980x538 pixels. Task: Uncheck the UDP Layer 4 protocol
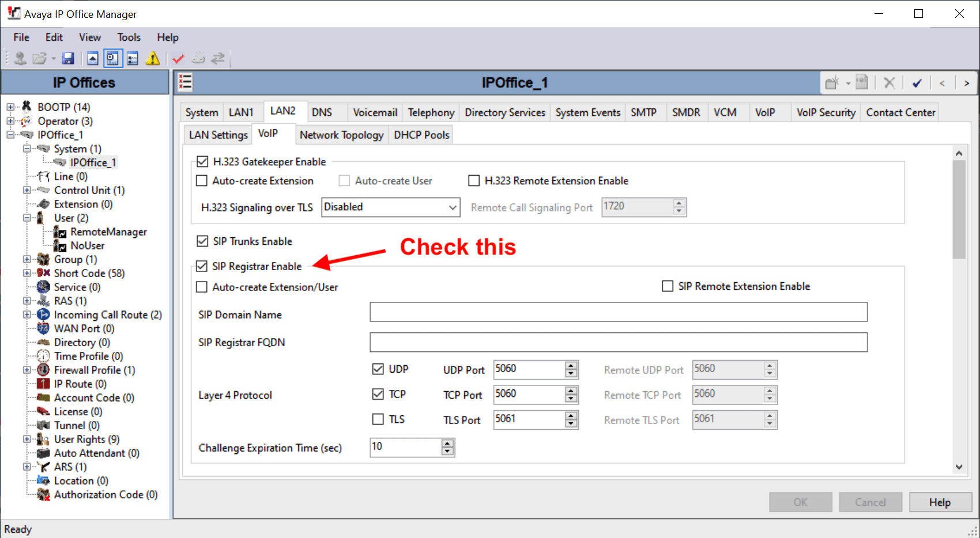[378, 369]
